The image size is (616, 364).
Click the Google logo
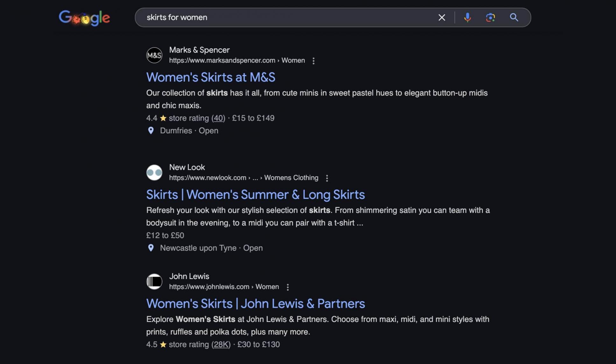click(84, 17)
